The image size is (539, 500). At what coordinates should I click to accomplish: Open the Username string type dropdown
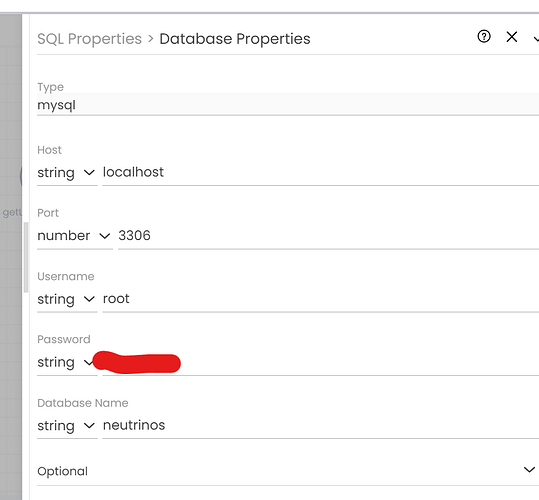point(67,299)
